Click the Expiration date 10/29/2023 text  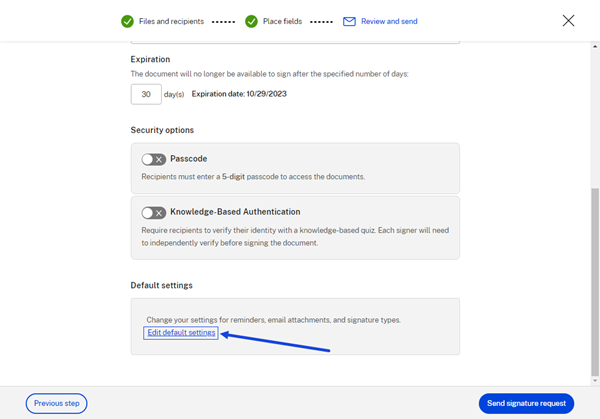[239, 94]
